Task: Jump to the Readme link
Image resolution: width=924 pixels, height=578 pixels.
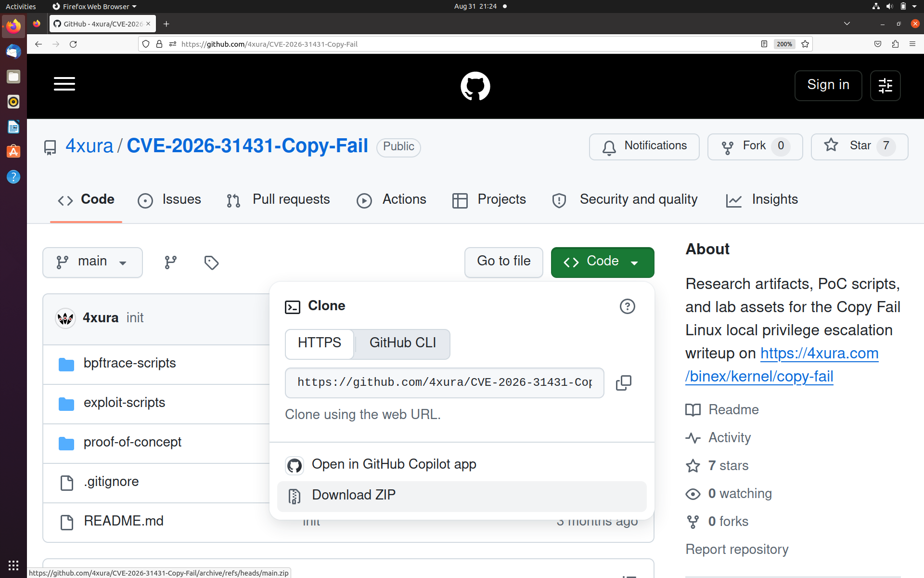Action: [722, 410]
